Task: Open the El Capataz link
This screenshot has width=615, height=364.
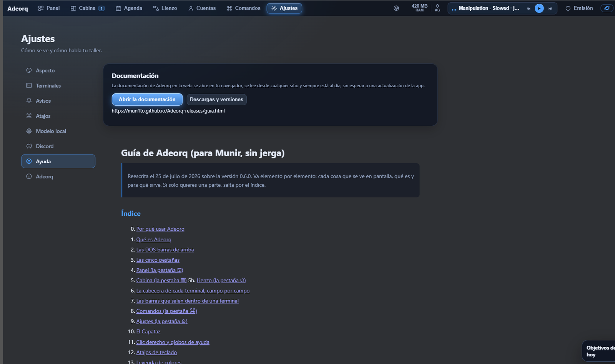Action: 148,332
